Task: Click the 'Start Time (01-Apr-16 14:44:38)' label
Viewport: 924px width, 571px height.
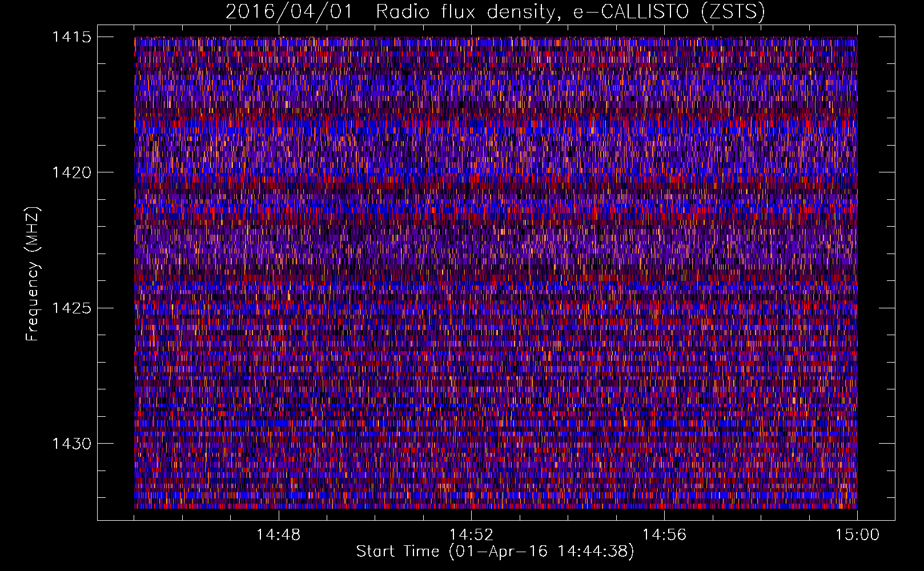Action: click(495, 552)
